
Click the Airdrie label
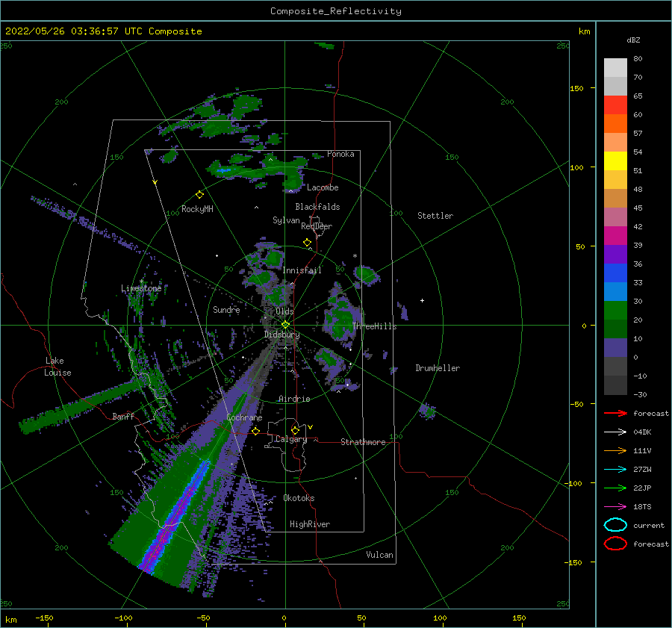click(x=294, y=399)
